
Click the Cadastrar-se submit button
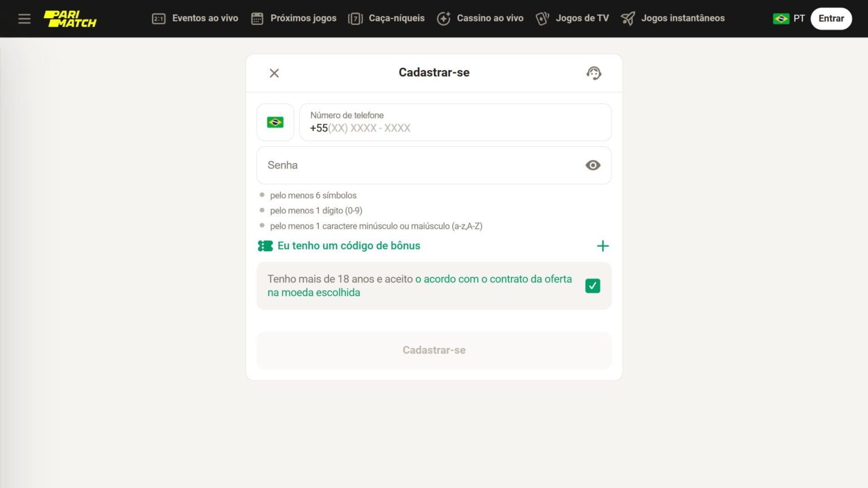coord(434,350)
